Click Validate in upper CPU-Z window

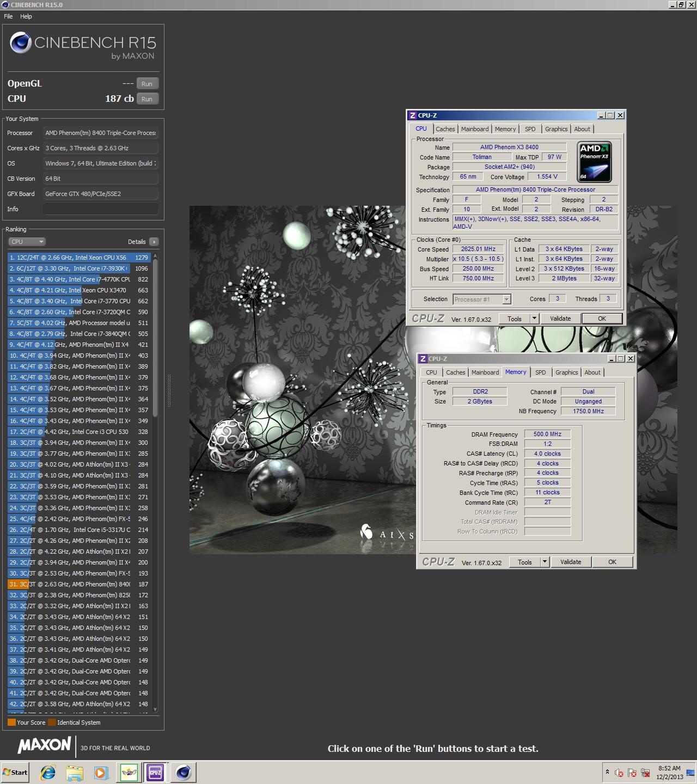coord(560,319)
